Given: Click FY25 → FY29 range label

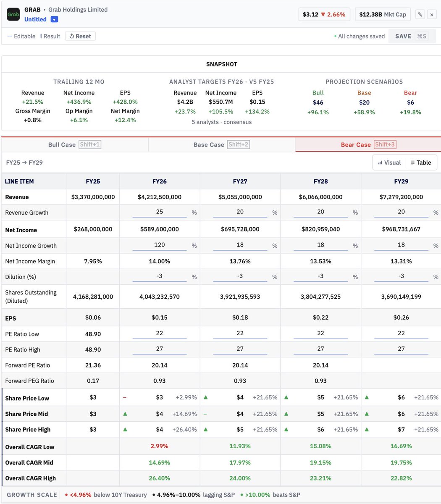Looking at the screenshot, I should click(x=24, y=163).
